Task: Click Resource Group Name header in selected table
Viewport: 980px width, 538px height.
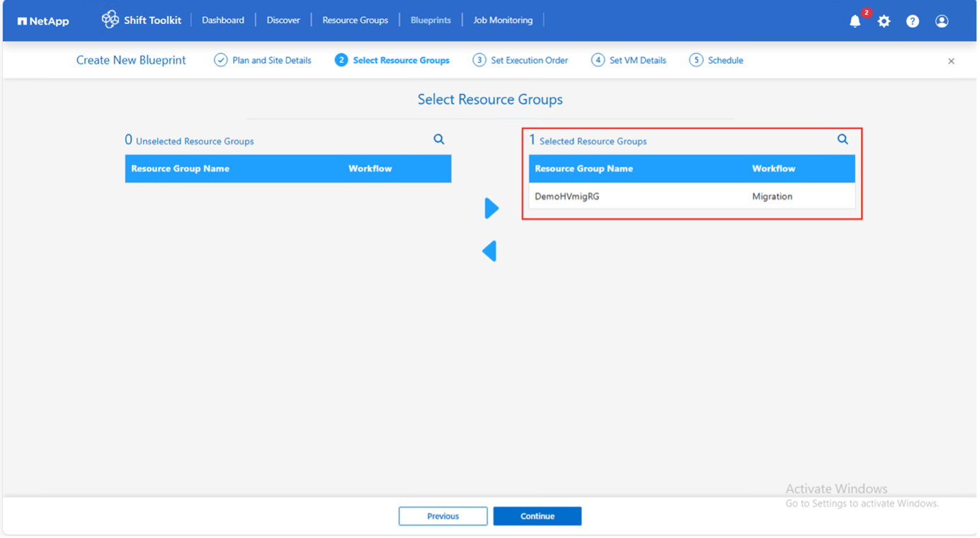Action: pyautogui.click(x=586, y=169)
